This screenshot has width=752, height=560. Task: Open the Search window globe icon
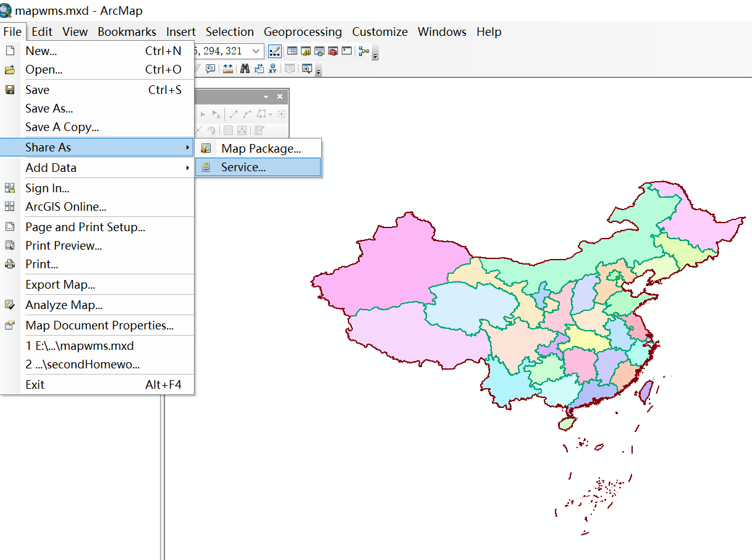(x=319, y=51)
